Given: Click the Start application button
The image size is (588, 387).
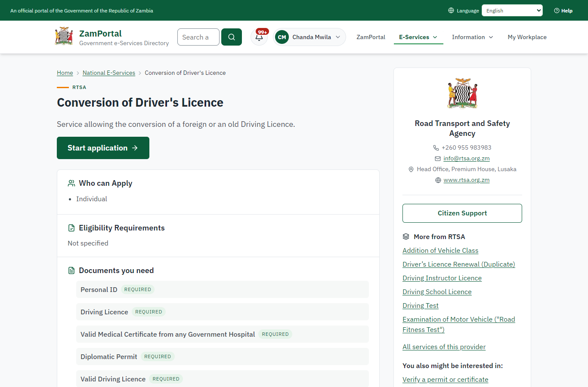Looking at the screenshot, I should click(x=103, y=148).
